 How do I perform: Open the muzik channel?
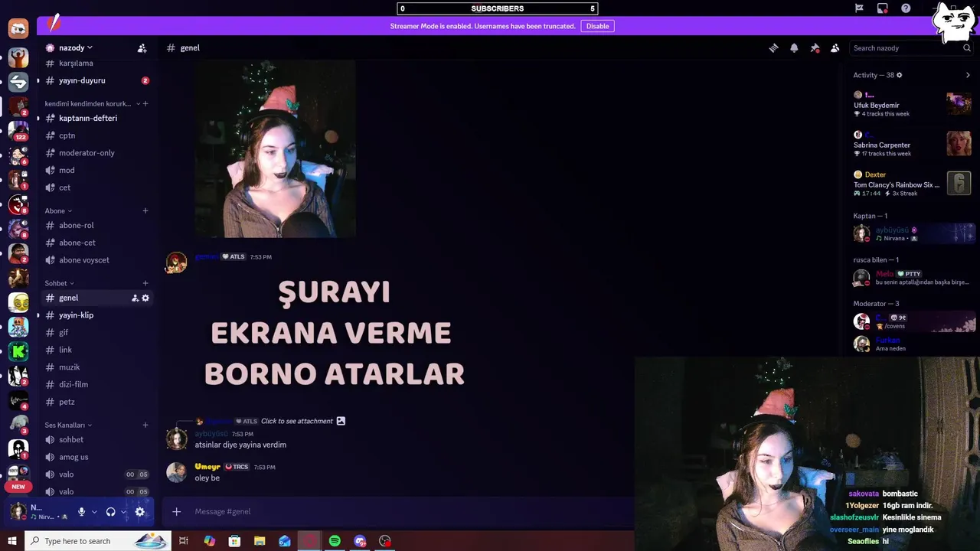[97, 367]
